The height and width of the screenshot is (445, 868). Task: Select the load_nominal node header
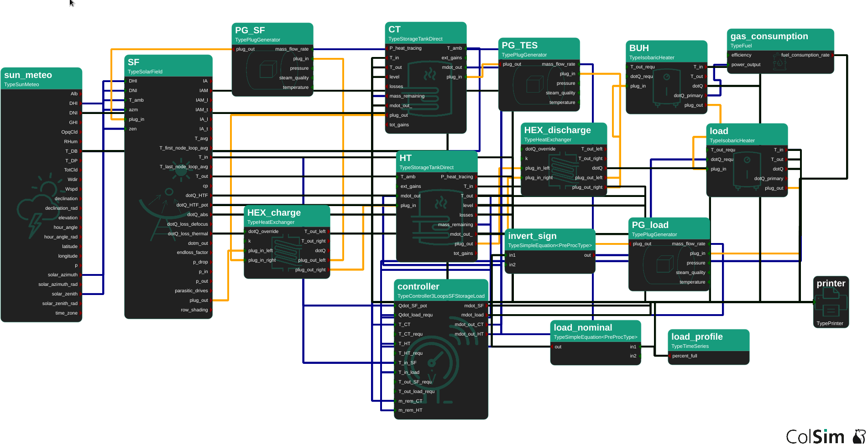tap(583, 327)
